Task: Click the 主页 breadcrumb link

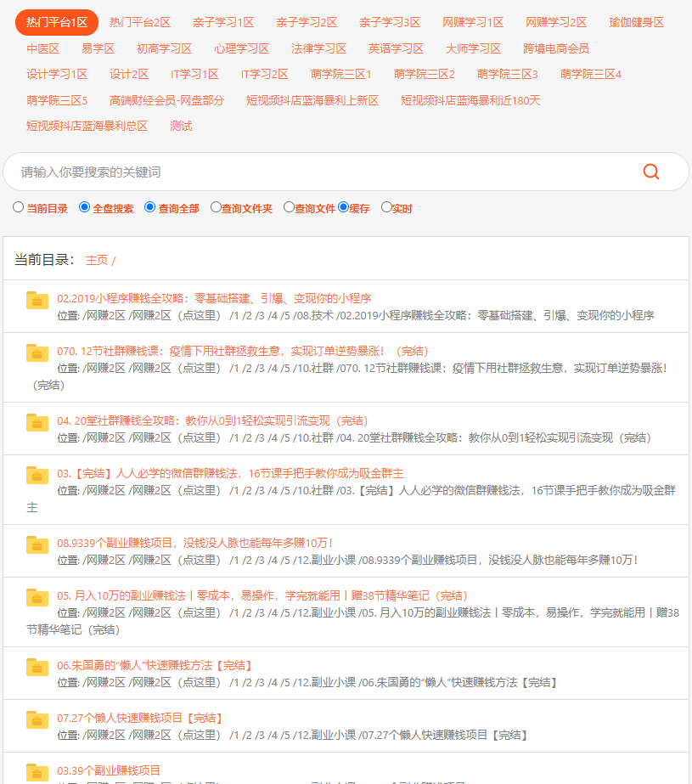Action: (97, 260)
